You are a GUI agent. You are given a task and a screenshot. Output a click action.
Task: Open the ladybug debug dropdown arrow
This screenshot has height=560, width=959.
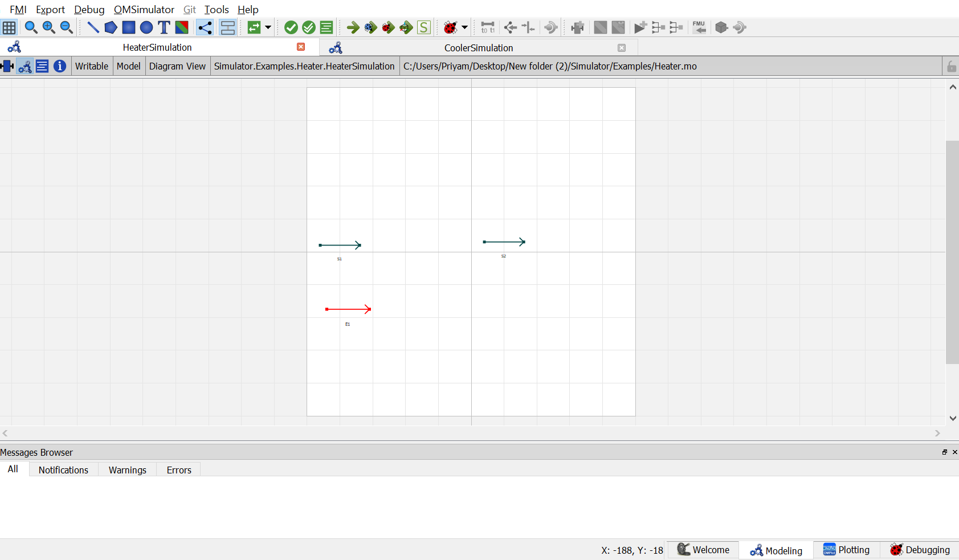point(465,27)
